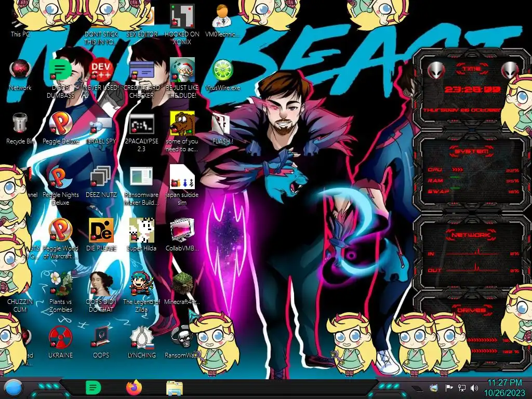Open the Network desktop icon
532x399 pixels.
pyautogui.click(x=20, y=75)
